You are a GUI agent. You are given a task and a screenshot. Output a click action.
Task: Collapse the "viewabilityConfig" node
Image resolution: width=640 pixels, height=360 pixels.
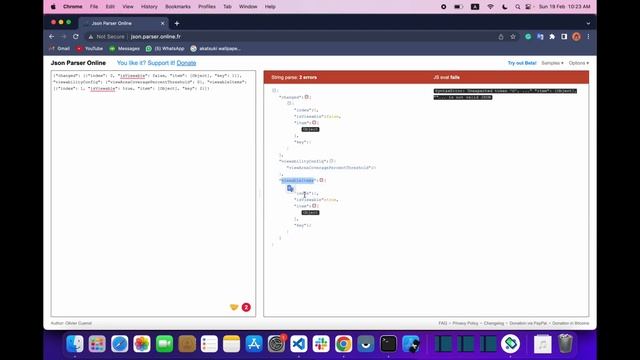331,161
